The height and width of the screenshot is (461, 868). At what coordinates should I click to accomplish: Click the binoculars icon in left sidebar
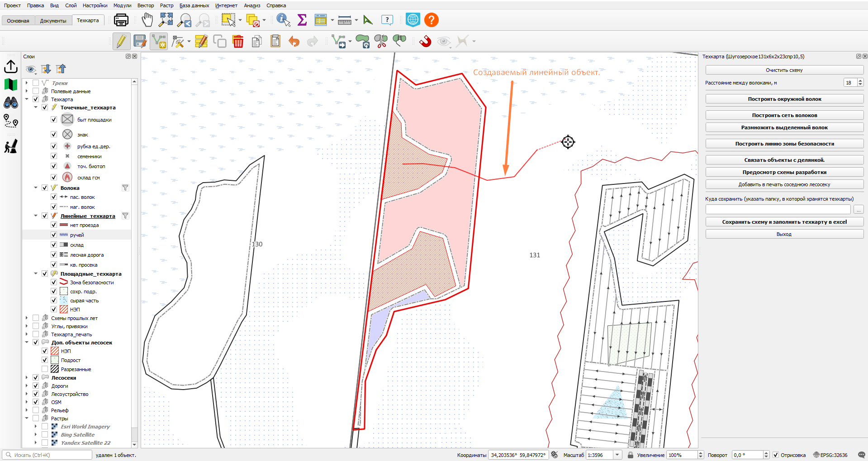pyautogui.click(x=11, y=103)
